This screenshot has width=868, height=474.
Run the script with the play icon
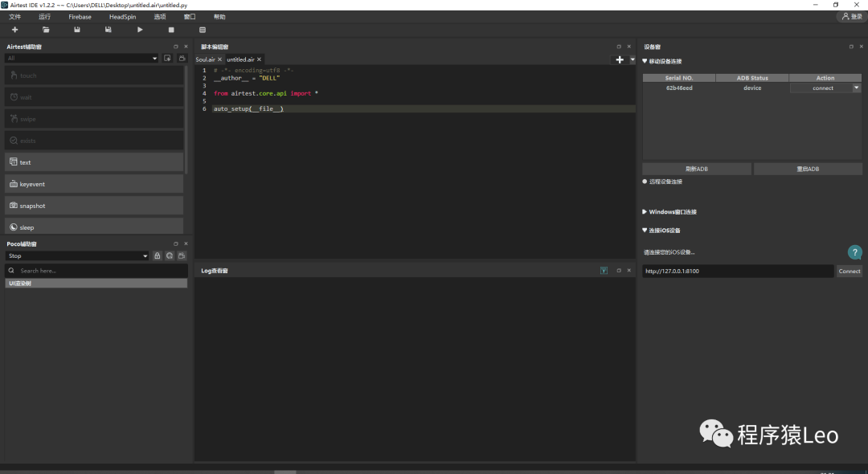tap(140, 30)
